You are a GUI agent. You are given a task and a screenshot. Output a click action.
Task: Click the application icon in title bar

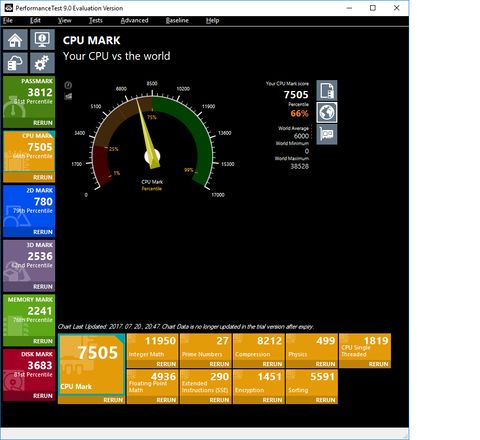pyautogui.click(x=8, y=8)
